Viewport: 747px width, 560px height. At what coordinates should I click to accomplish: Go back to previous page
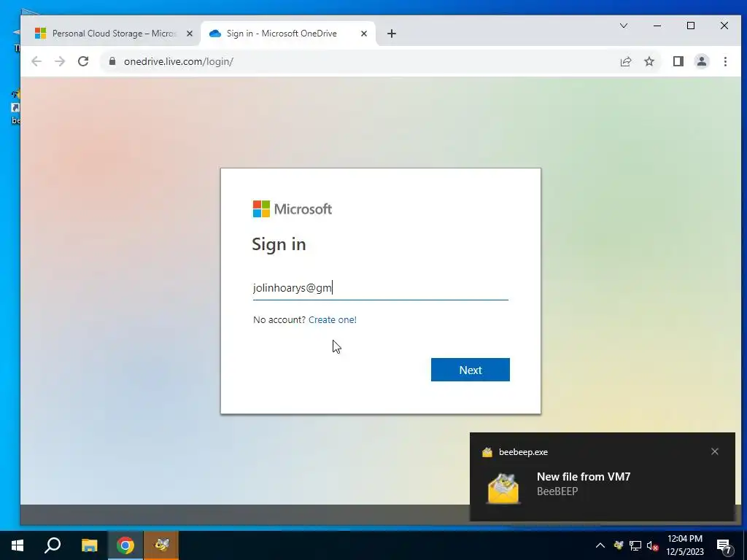36,61
